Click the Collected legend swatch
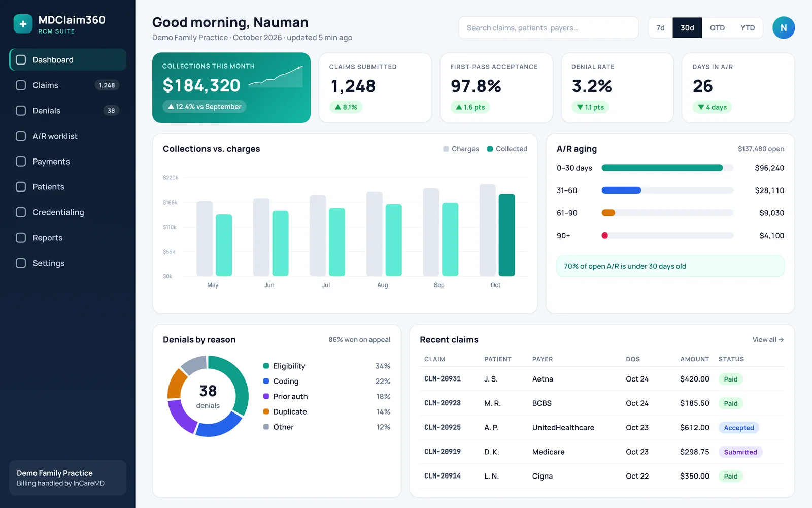The width and height of the screenshot is (812, 508). (490, 149)
